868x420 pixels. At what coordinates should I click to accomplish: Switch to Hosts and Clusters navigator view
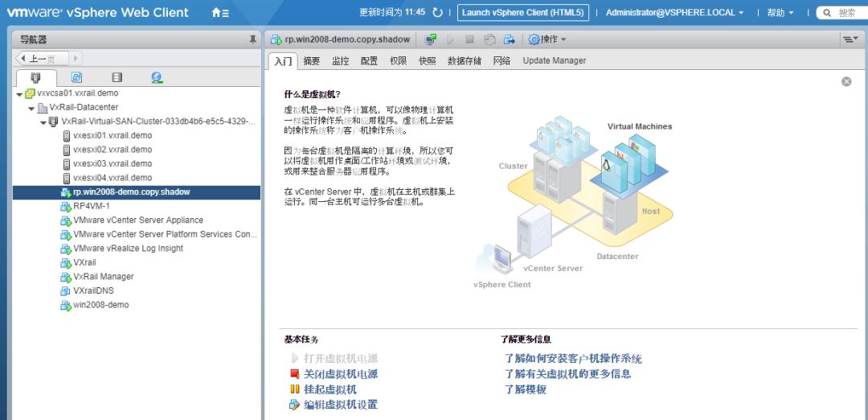(36, 77)
